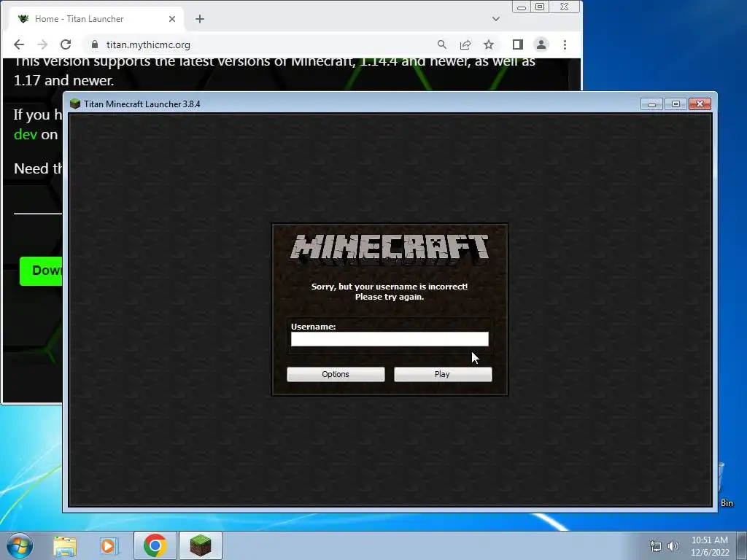The image size is (747, 560).
Task: Follow the green 'dev' link on webpage
Action: pyautogui.click(x=26, y=135)
